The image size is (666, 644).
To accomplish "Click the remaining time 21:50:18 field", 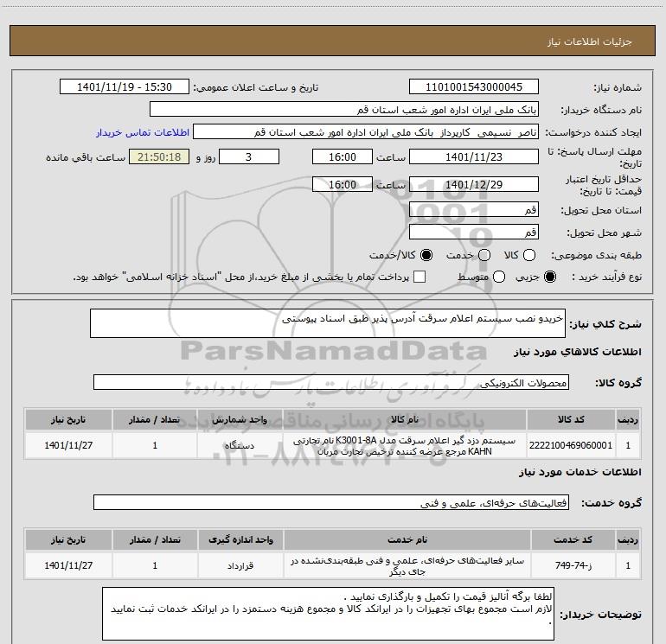I will coord(159,156).
